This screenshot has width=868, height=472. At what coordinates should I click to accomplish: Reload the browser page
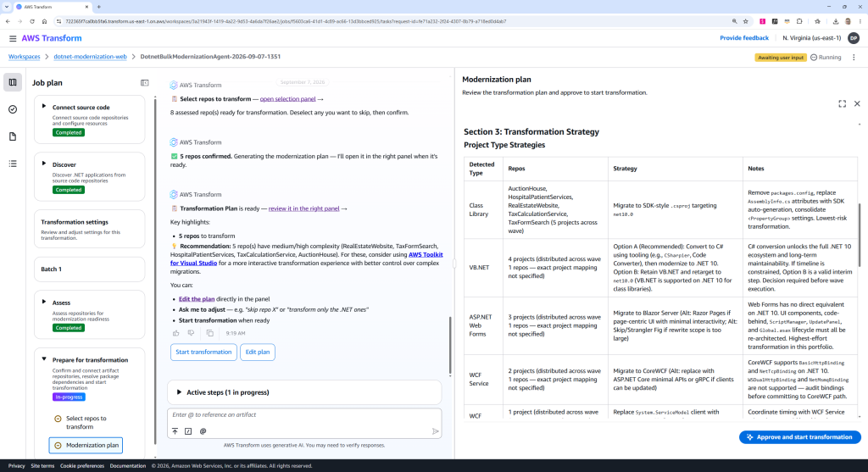point(32,21)
